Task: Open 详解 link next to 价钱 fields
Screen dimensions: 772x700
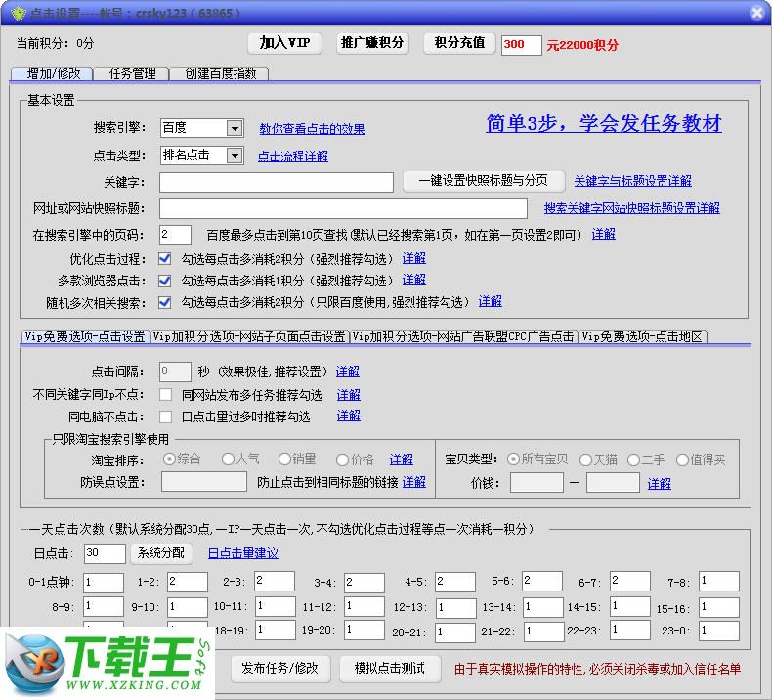Action: tap(660, 484)
